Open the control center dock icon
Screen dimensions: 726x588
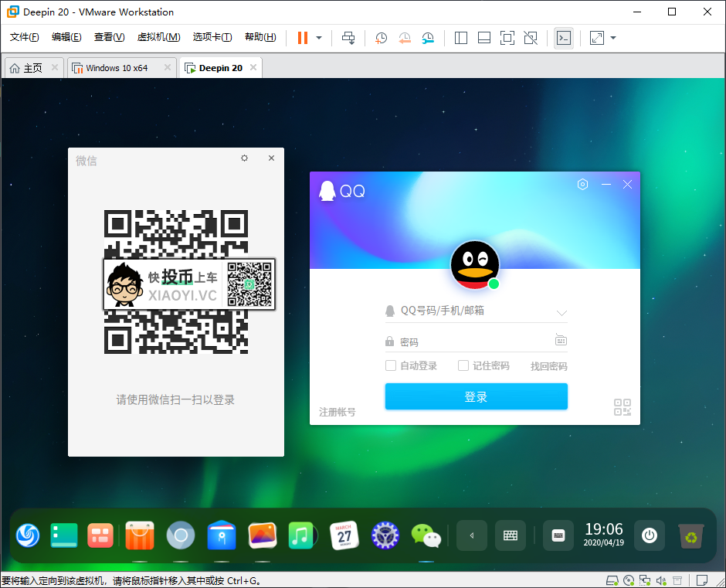click(x=385, y=535)
